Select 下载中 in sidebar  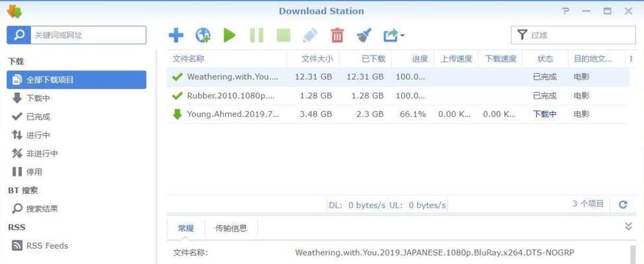(77, 98)
